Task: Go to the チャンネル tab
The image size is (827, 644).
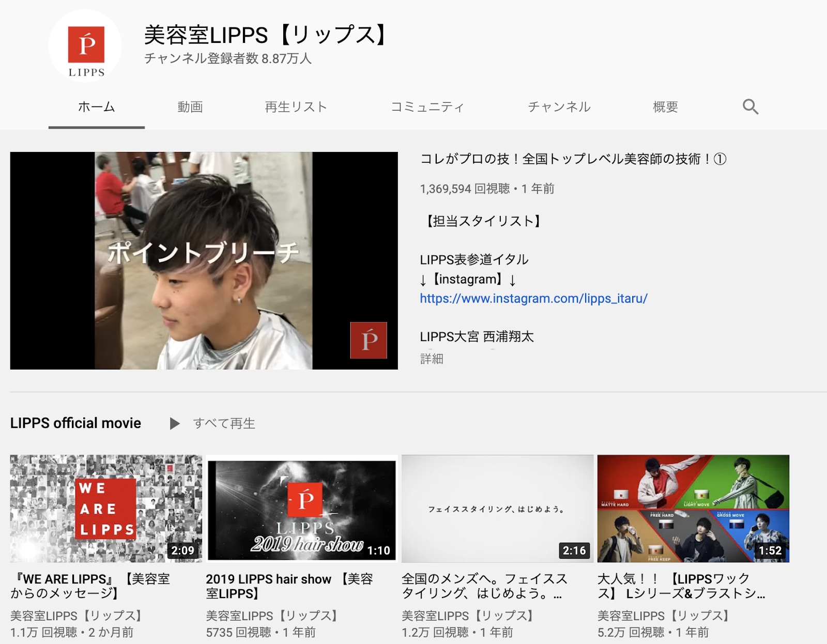Action: (559, 107)
